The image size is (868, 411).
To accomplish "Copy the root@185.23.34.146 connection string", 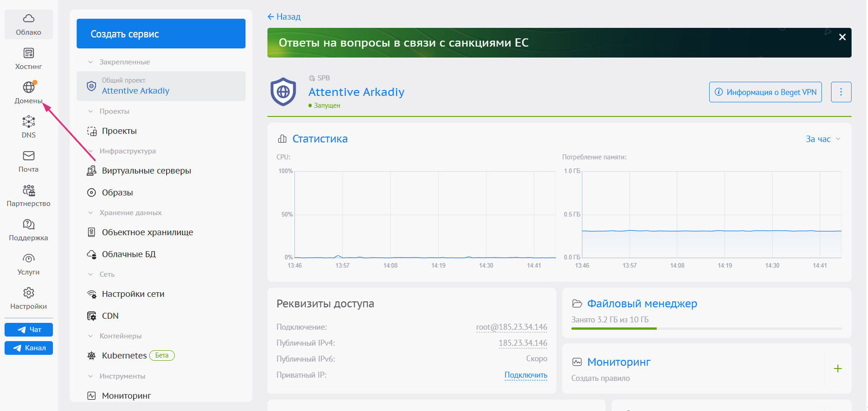I will [x=512, y=327].
